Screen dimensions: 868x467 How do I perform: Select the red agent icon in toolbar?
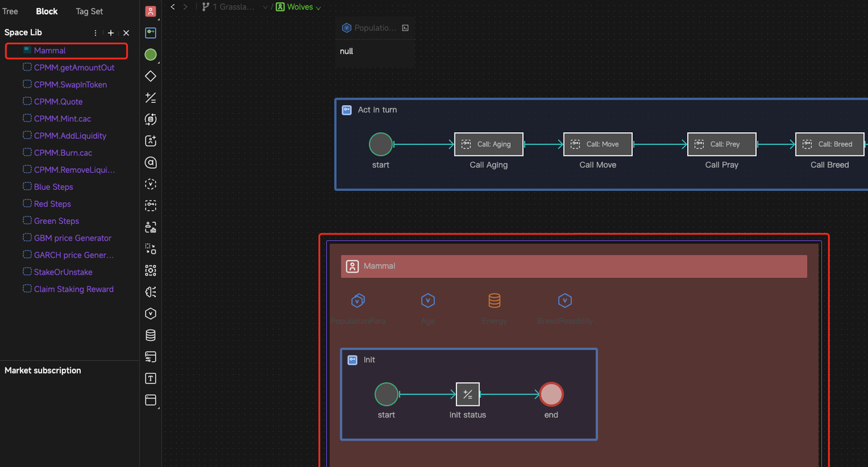coord(151,12)
